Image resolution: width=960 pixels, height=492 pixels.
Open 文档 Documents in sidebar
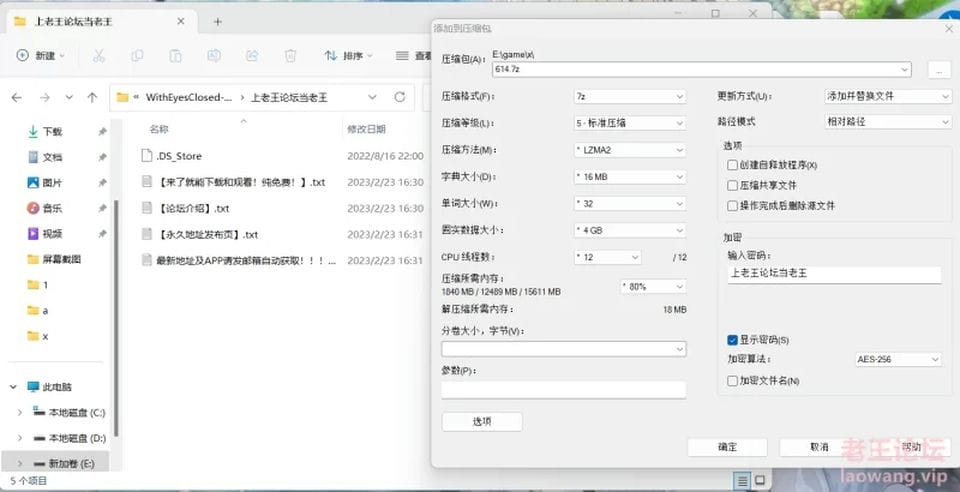52,157
